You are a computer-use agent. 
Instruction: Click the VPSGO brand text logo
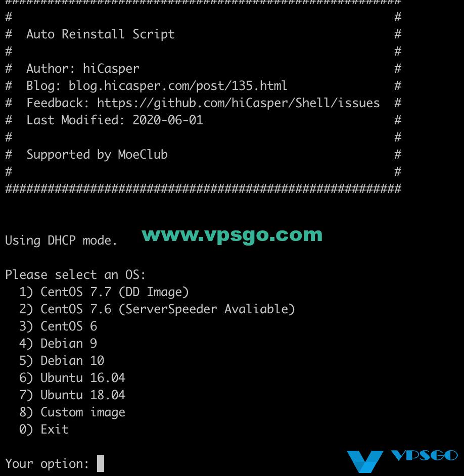(425, 455)
